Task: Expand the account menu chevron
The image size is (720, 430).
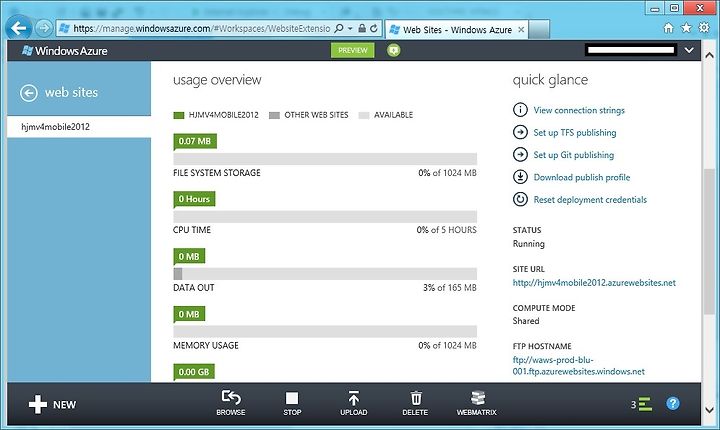Action: (689, 50)
